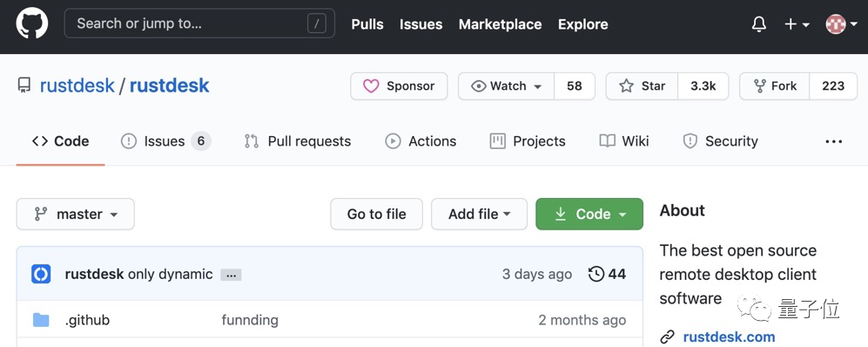Open the .github folder
868x347 pixels.
(x=87, y=320)
